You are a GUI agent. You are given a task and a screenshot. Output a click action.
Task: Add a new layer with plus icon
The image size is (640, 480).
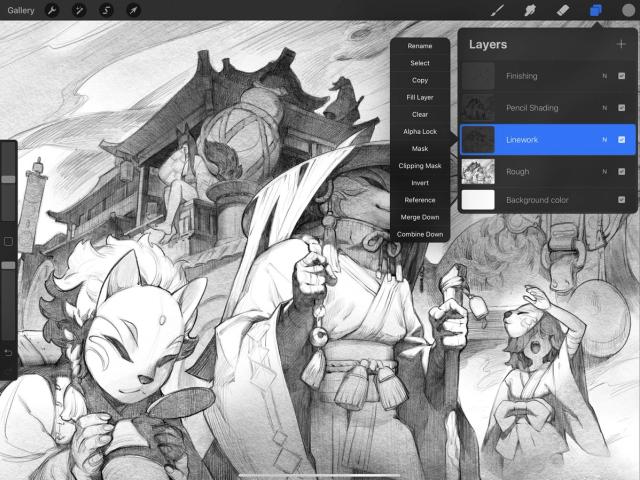pos(621,44)
